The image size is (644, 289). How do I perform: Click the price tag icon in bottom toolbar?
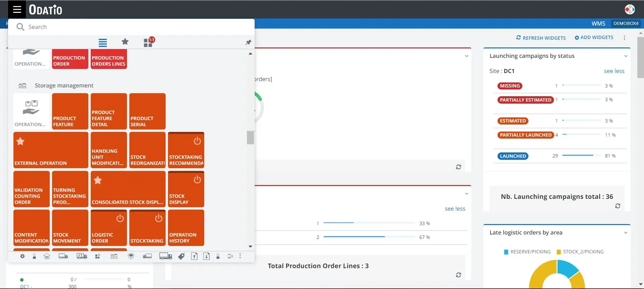pyautogui.click(x=181, y=256)
